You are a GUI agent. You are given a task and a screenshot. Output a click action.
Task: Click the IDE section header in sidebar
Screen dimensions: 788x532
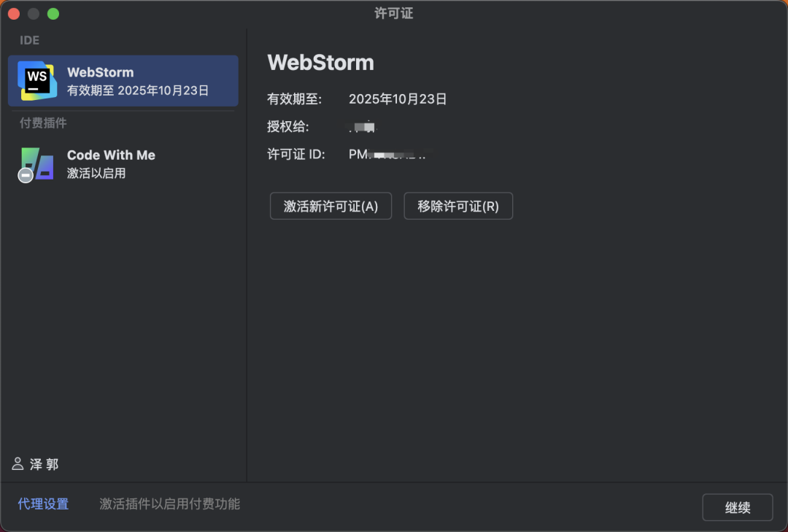point(29,40)
